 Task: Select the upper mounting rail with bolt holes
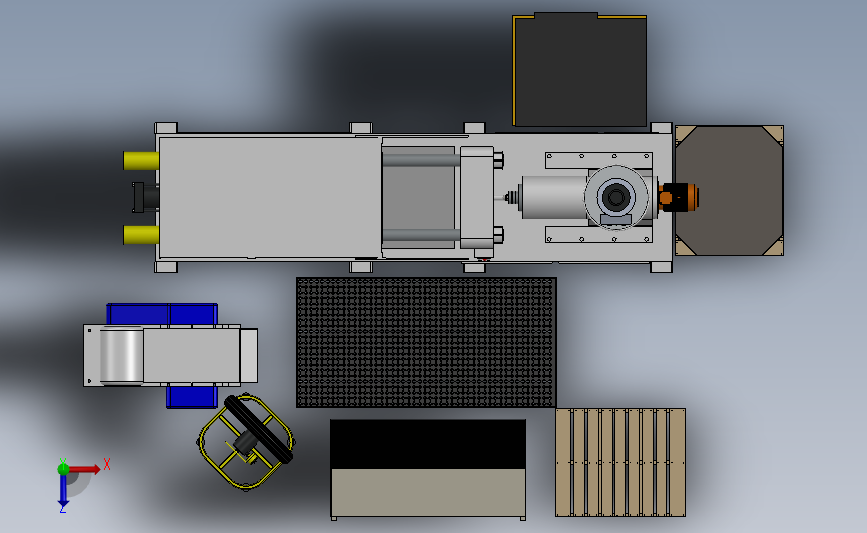599,160
